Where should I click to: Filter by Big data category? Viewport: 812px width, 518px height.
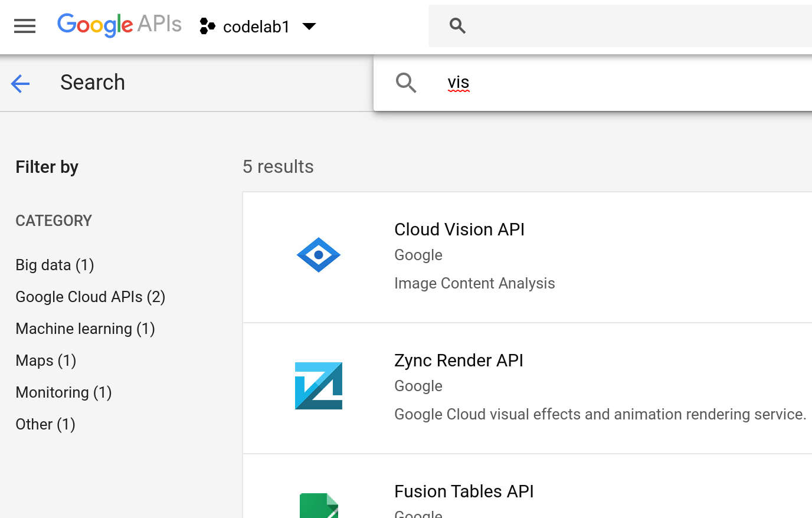pyautogui.click(x=55, y=265)
